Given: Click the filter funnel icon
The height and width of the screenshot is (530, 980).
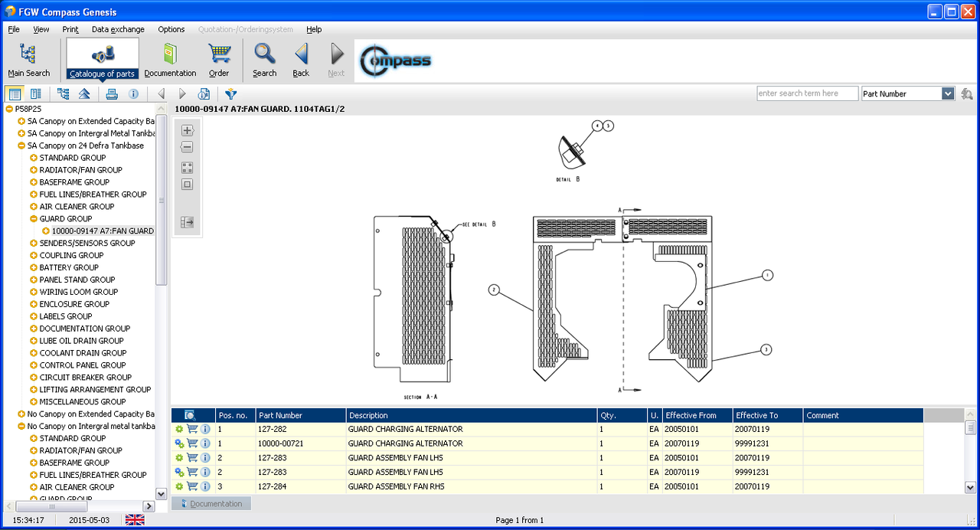Looking at the screenshot, I should (230, 93).
